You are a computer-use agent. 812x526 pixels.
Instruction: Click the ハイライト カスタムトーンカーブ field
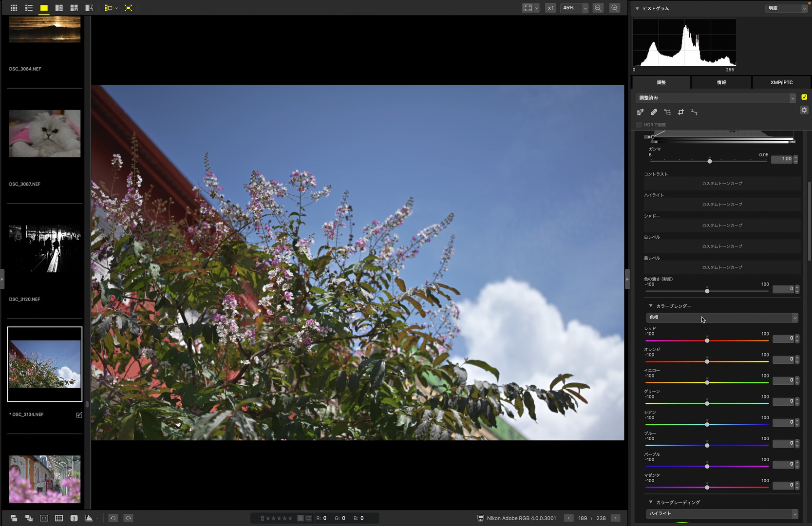pos(722,205)
